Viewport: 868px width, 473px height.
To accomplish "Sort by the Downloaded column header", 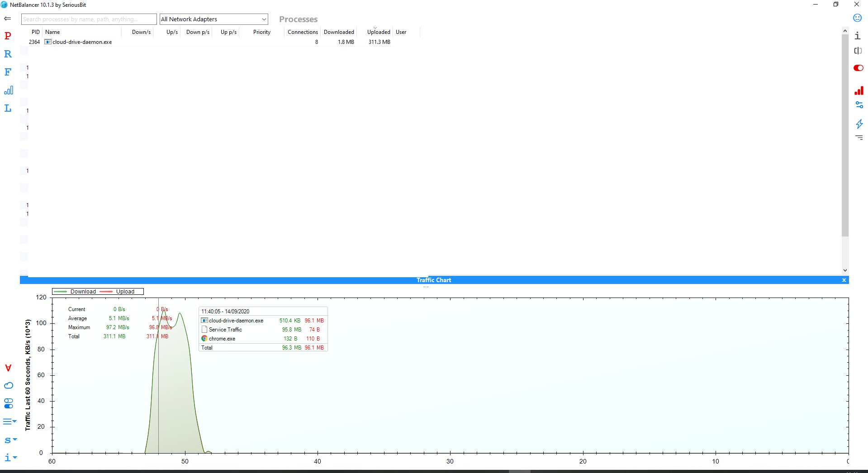I will [339, 32].
